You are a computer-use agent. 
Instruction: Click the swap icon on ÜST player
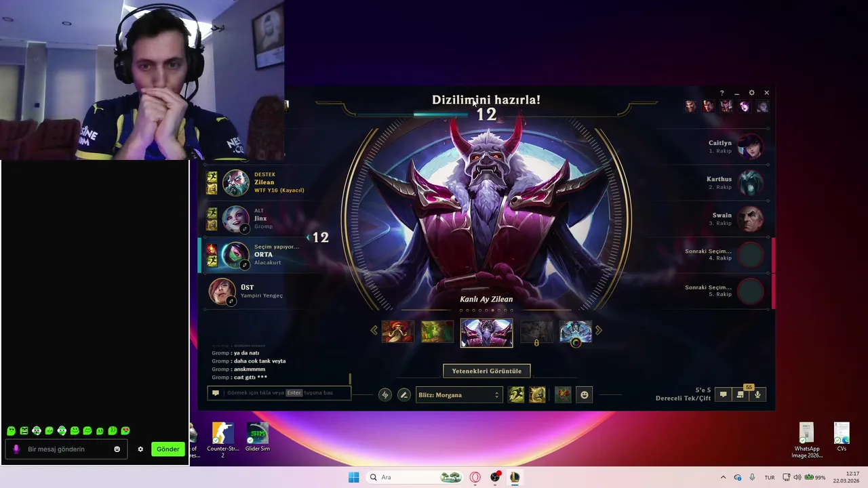pyautogui.click(x=231, y=301)
